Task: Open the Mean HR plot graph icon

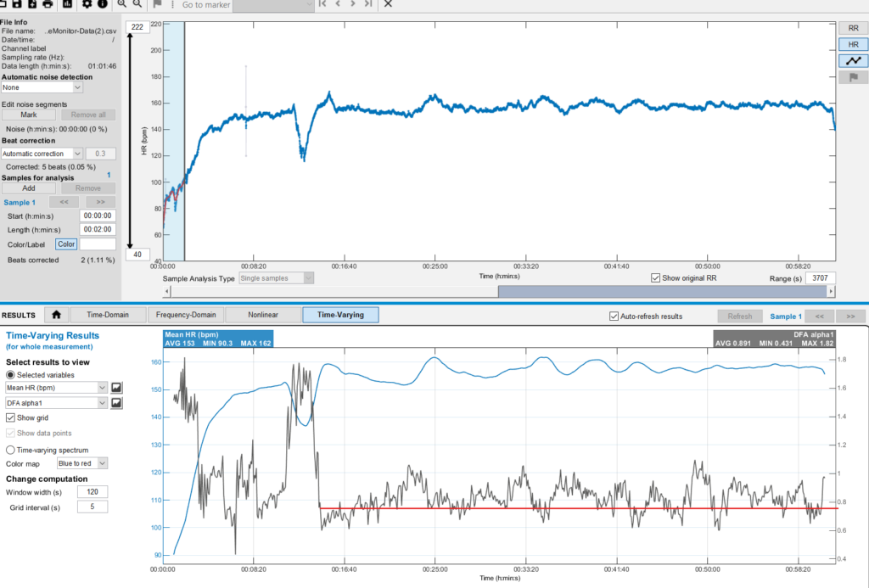Action: tap(115, 387)
